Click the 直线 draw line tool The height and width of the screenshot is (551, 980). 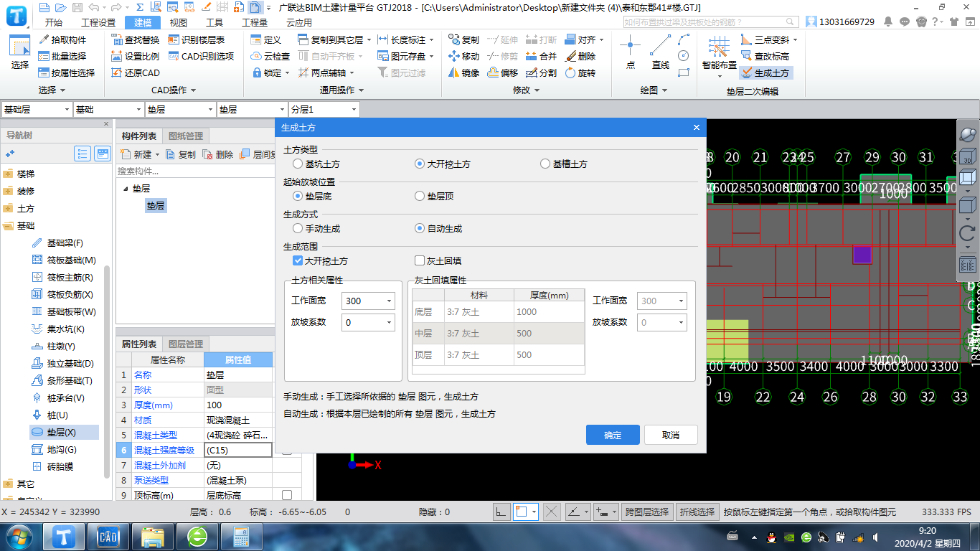click(x=660, y=55)
